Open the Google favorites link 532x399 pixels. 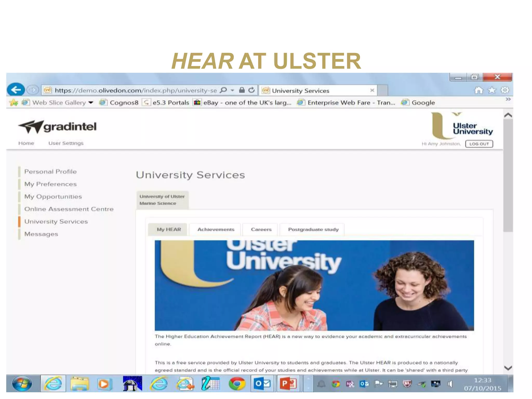[418, 103]
